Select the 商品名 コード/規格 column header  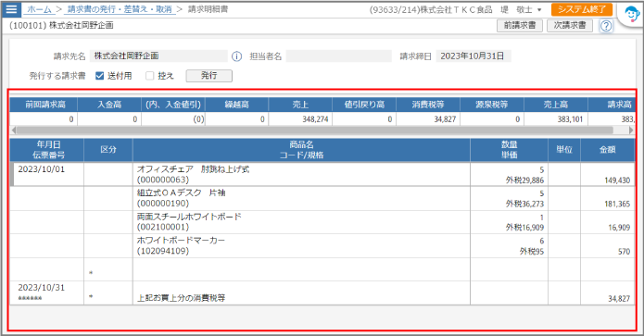click(301, 150)
